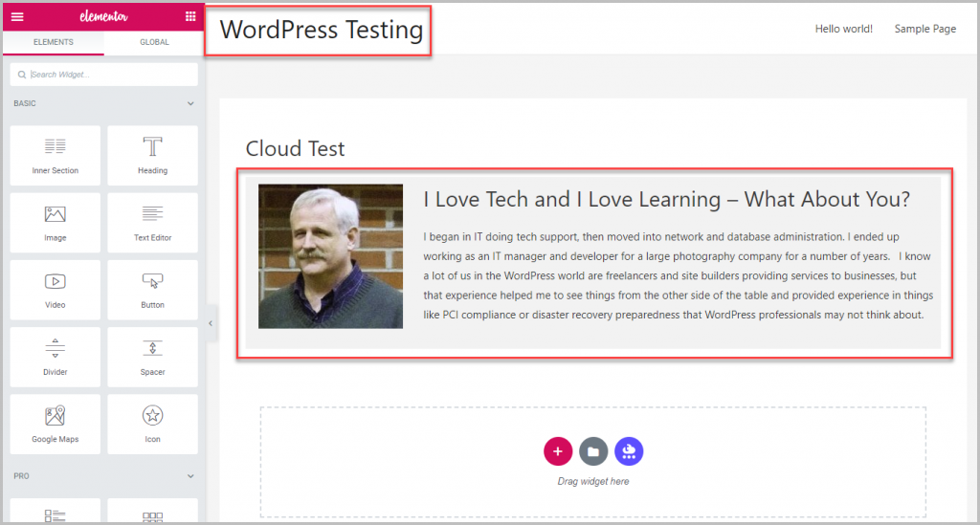Click the Elementor logo in panel header

pyautogui.click(x=103, y=17)
